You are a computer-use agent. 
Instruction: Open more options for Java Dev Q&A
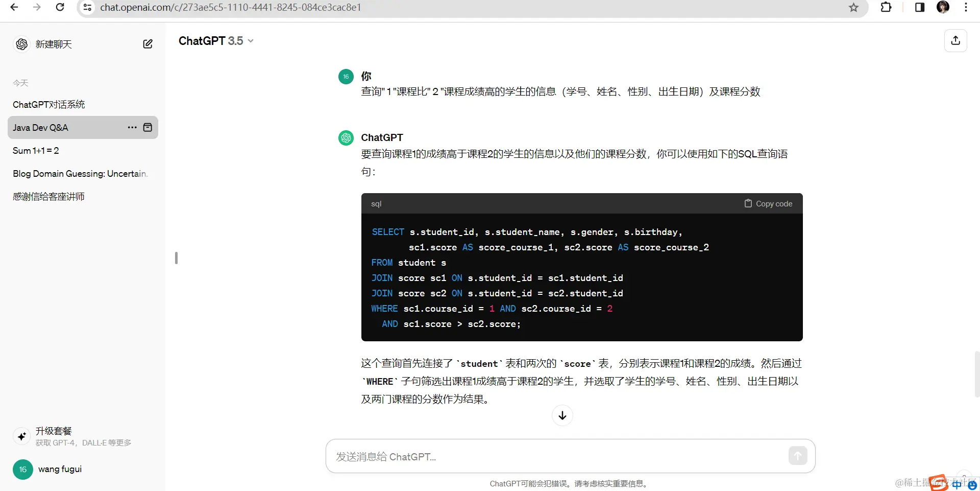coord(132,127)
